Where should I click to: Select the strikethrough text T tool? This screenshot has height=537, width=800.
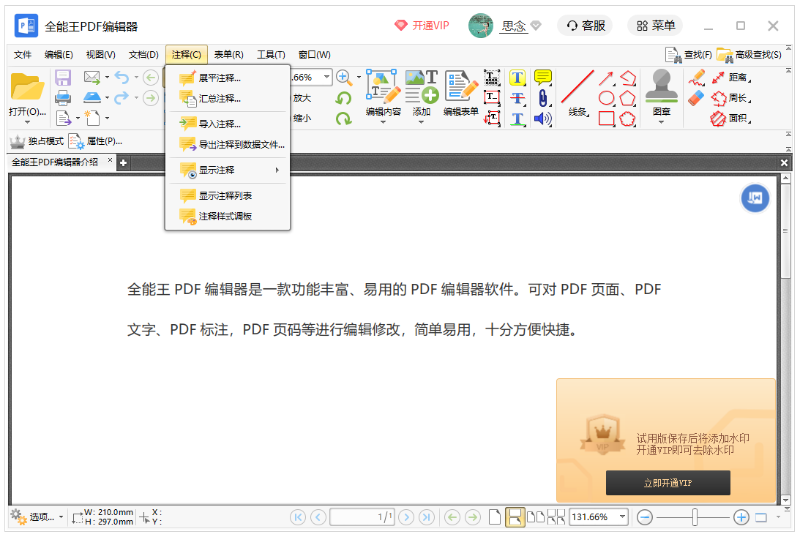pyautogui.click(x=517, y=98)
